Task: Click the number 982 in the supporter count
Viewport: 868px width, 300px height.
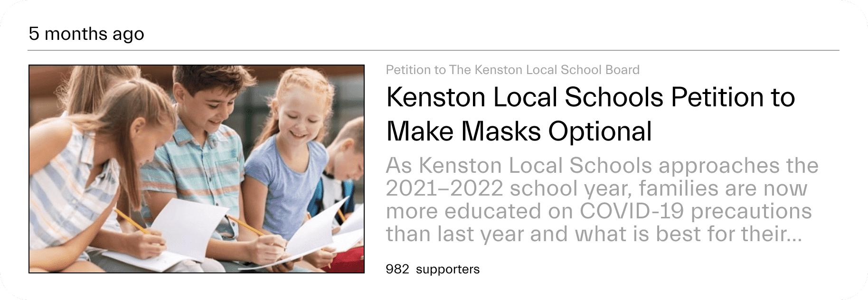Action: pos(397,269)
